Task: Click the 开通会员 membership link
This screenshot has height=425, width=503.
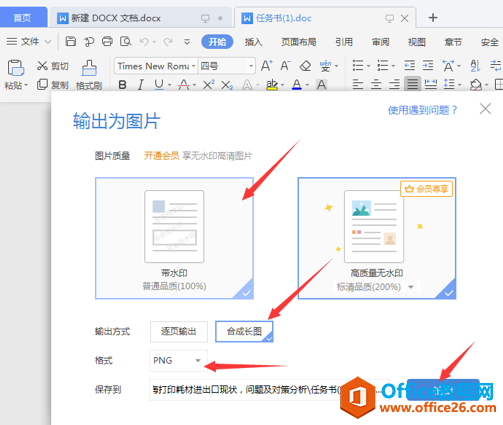Action: (x=162, y=156)
